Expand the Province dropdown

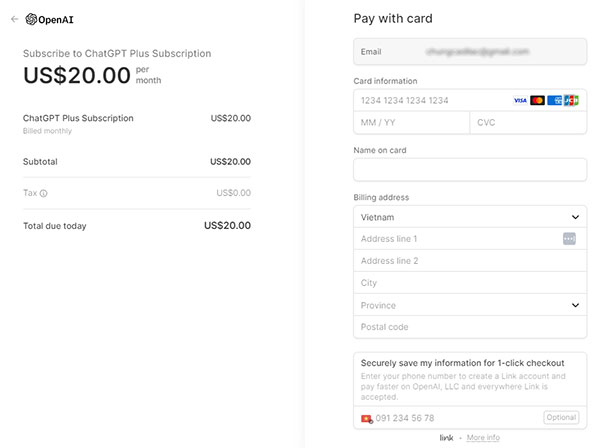(470, 305)
